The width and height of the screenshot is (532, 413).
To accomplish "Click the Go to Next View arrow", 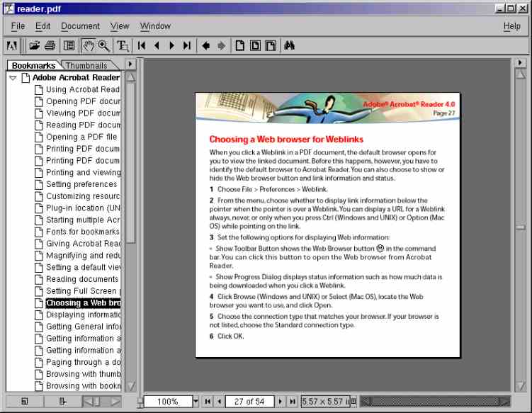I will tap(221, 45).
